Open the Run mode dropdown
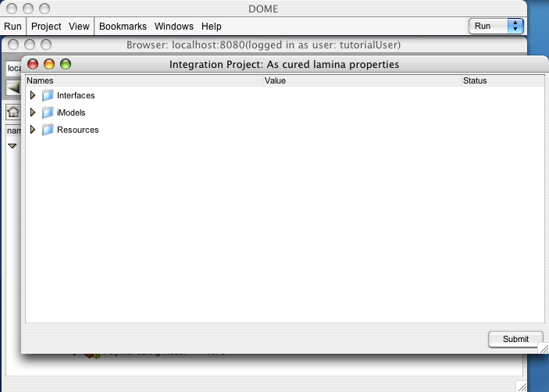The image size is (549, 392). [496, 27]
